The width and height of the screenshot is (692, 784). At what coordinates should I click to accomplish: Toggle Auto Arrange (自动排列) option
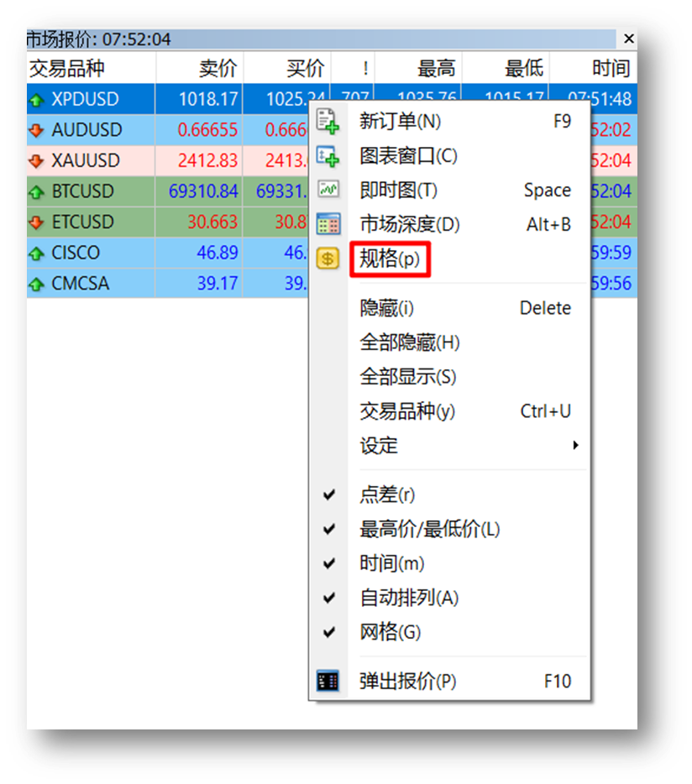coord(409,598)
